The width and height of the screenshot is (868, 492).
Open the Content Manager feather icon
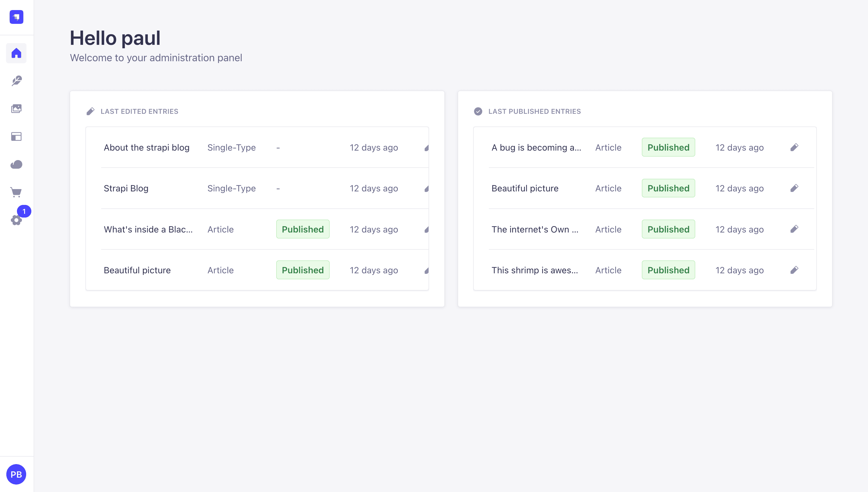[x=16, y=81]
